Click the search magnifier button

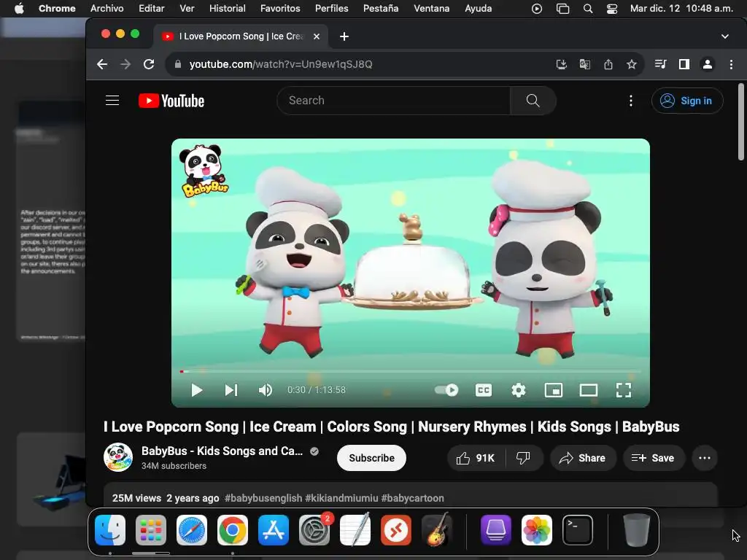coord(533,101)
